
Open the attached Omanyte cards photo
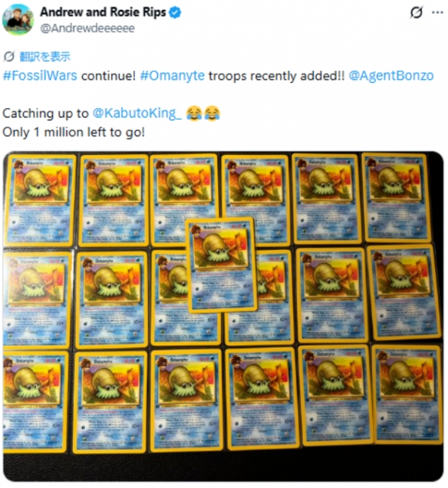point(223,317)
